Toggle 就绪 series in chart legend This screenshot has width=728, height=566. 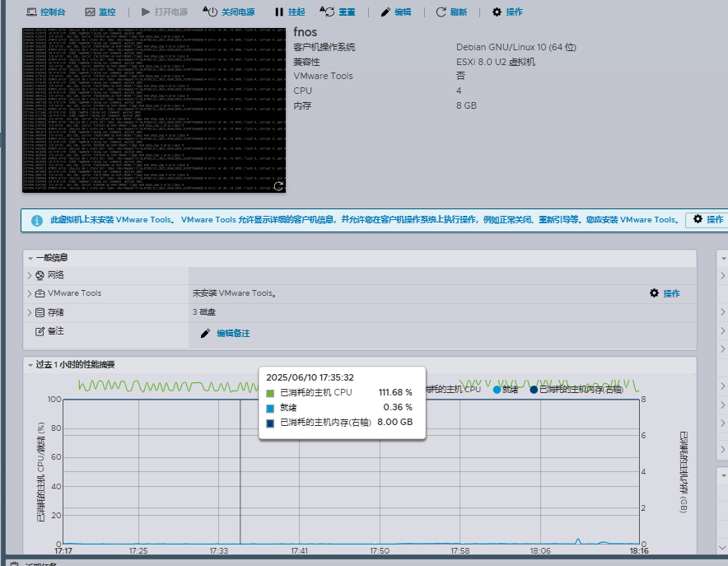click(497, 389)
